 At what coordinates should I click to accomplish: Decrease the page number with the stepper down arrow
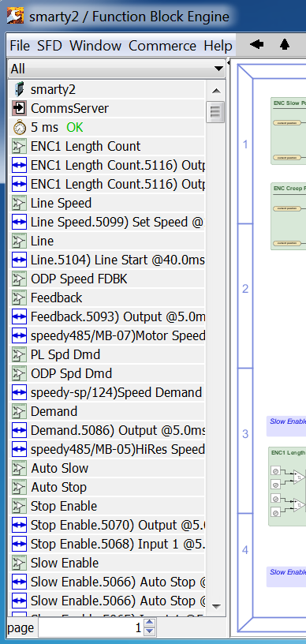pyautogui.click(x=150, y=632)
